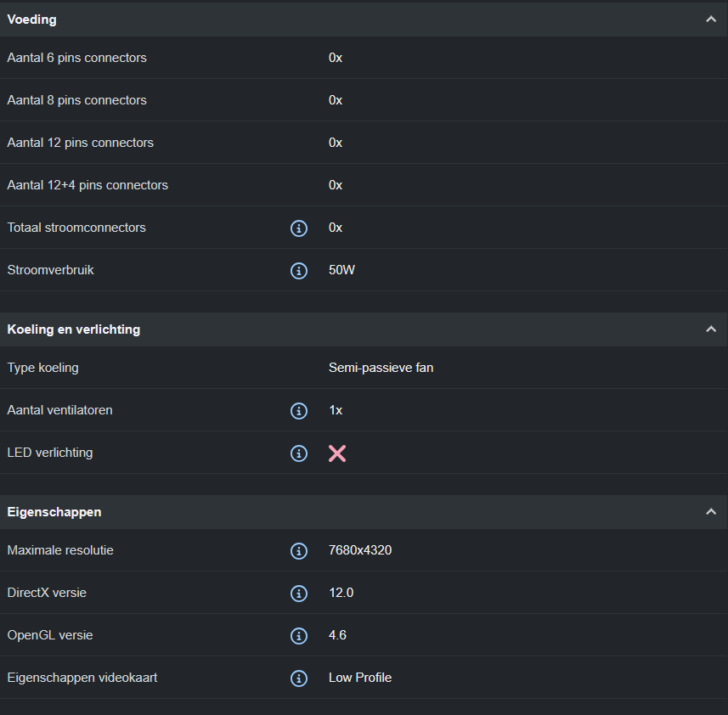Viewport: 728px width, 715px height.
Task: Open info icon beside DirectX versie
Action: [x=299, y=593]
